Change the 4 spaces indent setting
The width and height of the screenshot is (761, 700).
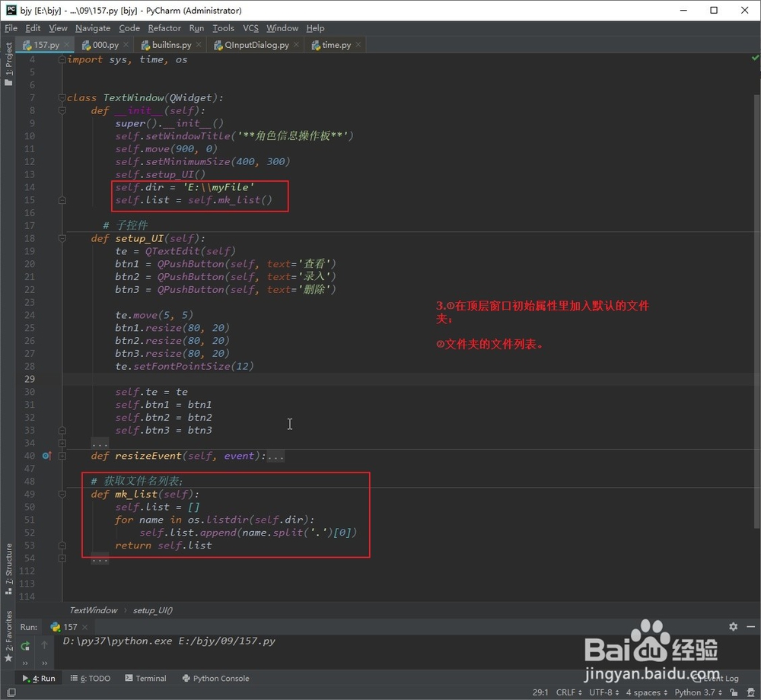point(646,692)
